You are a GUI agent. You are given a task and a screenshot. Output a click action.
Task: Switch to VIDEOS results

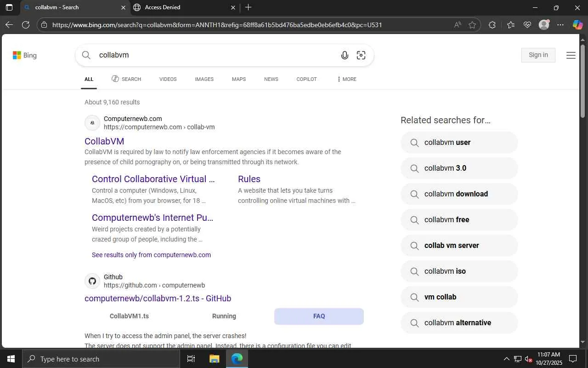click(x=168, y=79)
